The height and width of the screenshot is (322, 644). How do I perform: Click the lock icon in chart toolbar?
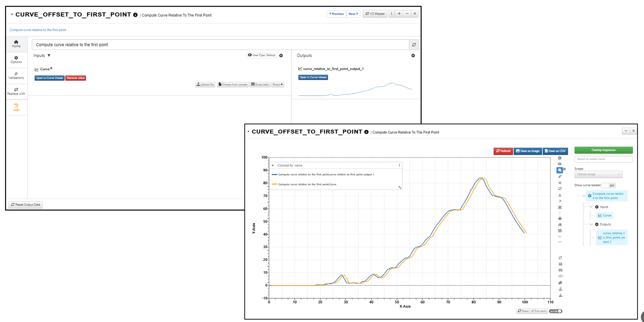[x=560, y=218]
